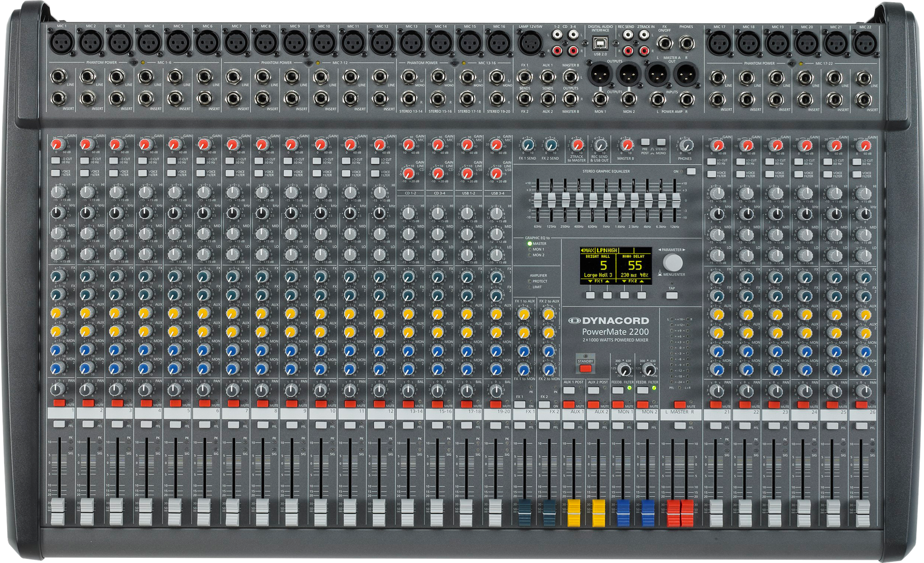Enable PFL on channel 1
This screenshot has height=563, width=924.
(59, 424)
